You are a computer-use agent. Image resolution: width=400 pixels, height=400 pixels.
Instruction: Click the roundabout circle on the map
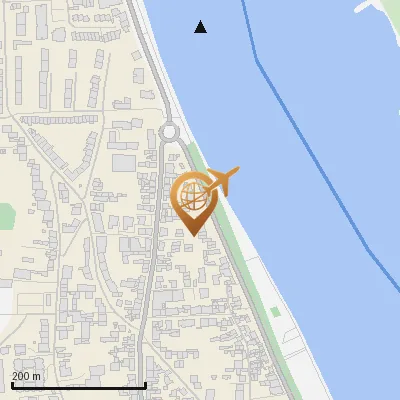169,132
